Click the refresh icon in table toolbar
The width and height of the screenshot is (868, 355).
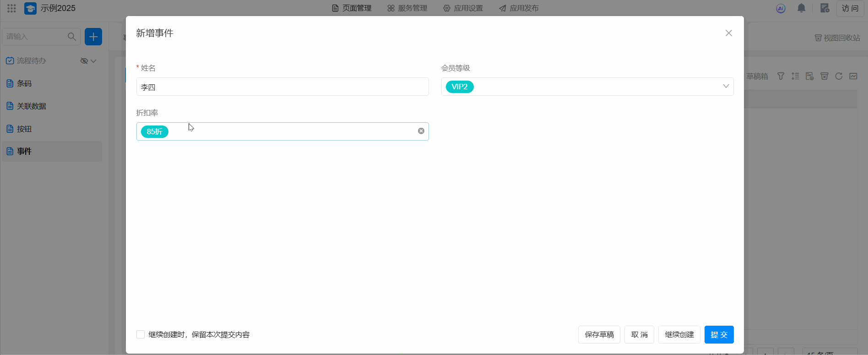click(839, 76)
